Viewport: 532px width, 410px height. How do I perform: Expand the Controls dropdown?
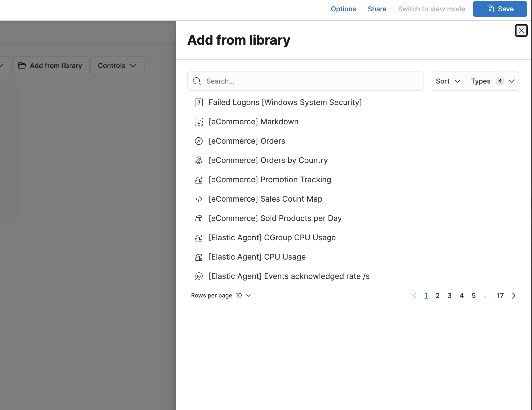pos(117,65)
